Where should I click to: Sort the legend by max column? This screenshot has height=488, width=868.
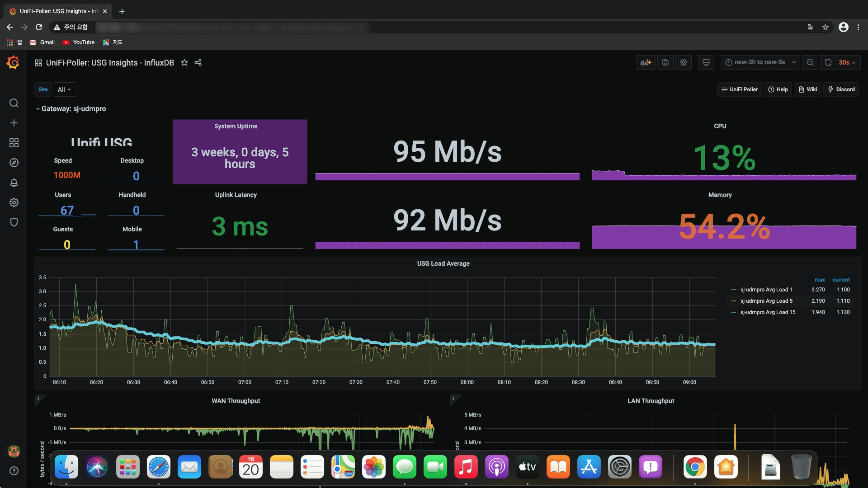point(819,280)
